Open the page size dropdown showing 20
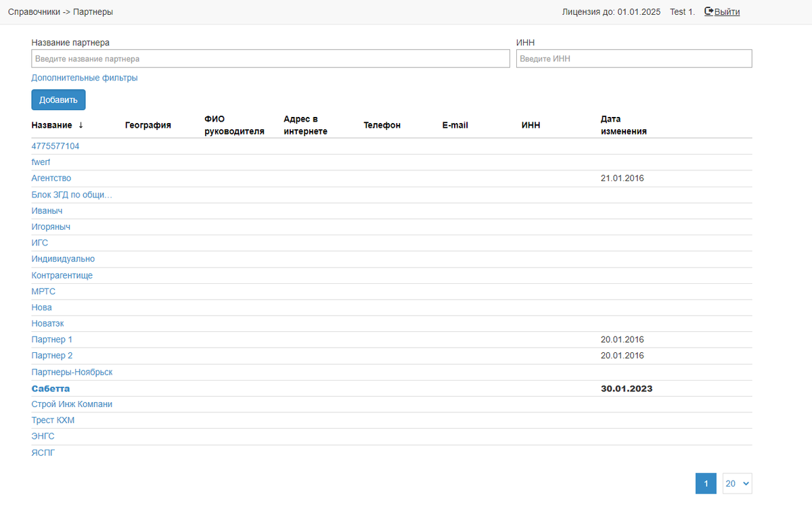The width and height of the screenshot is (812, 505). click(x=737, y=483)
